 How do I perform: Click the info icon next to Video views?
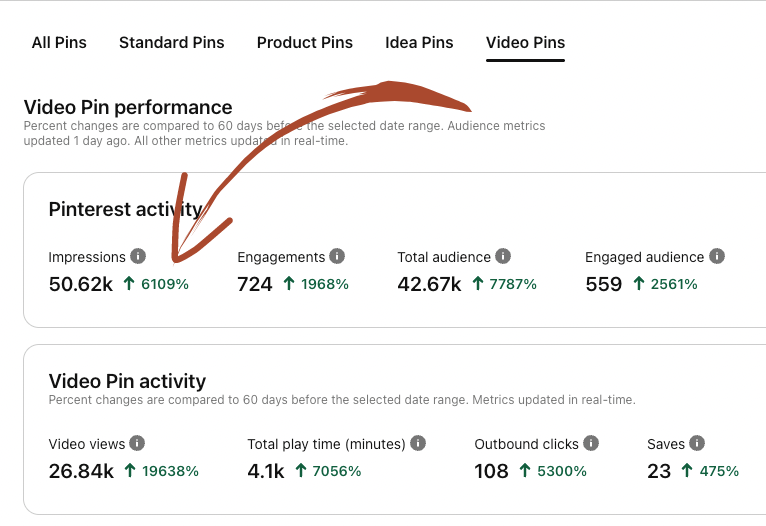point(137,443)
